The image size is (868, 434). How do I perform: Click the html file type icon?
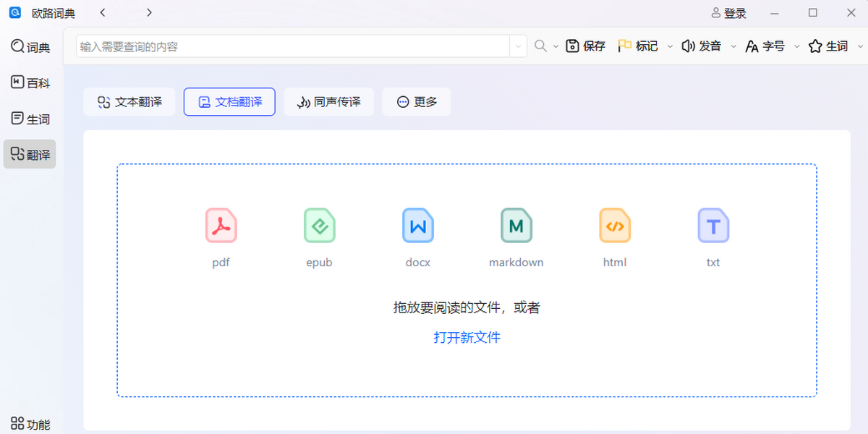click(x=615, y=226)
